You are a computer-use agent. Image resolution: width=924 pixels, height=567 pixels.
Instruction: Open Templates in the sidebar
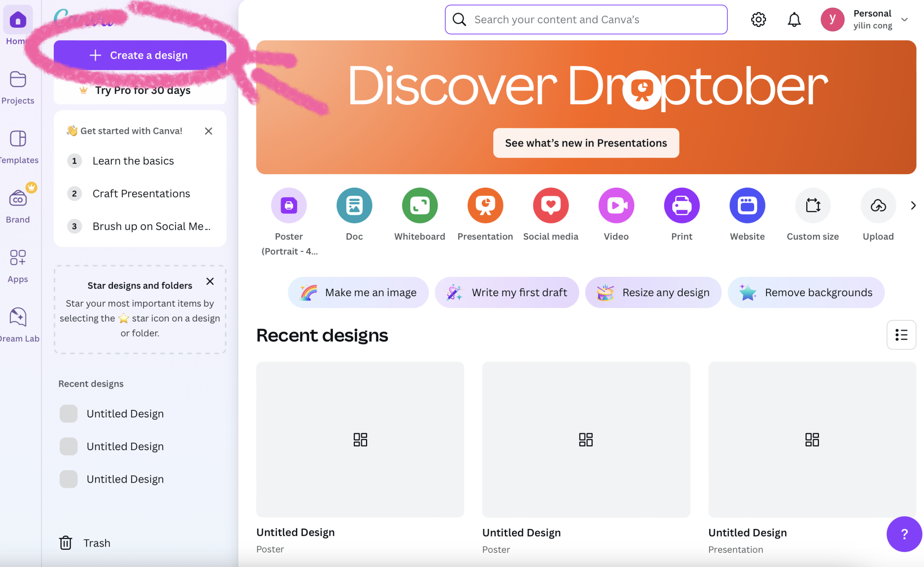[18, 148]
